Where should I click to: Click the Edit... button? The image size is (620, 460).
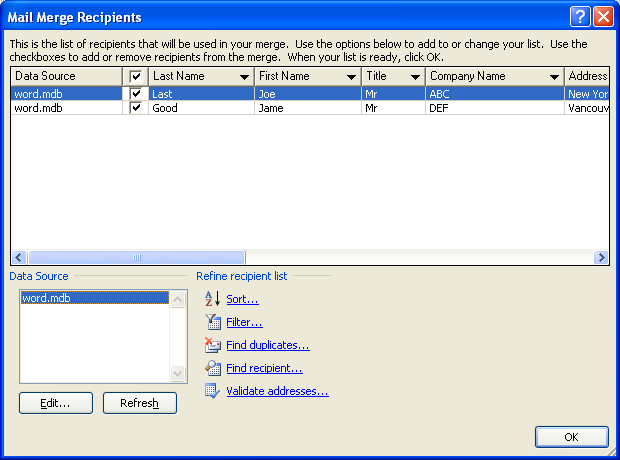[56, 403]
